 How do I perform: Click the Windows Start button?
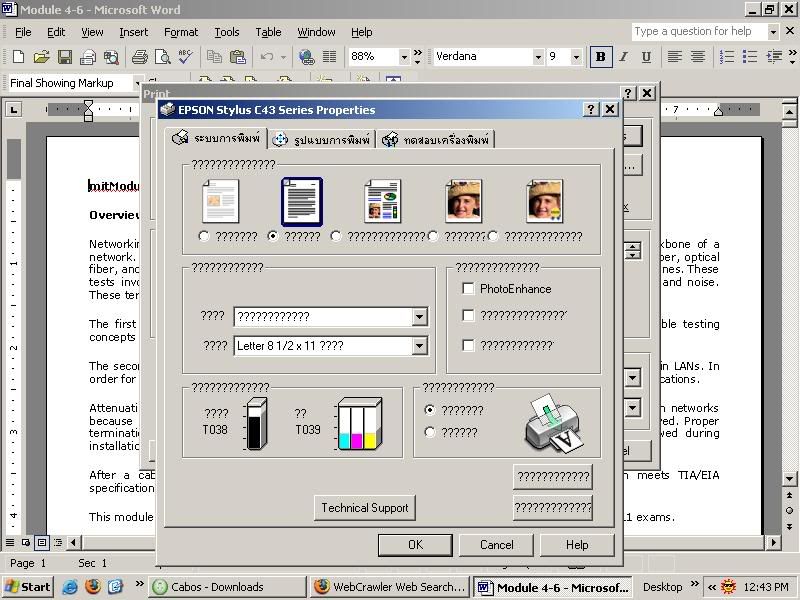29,587
